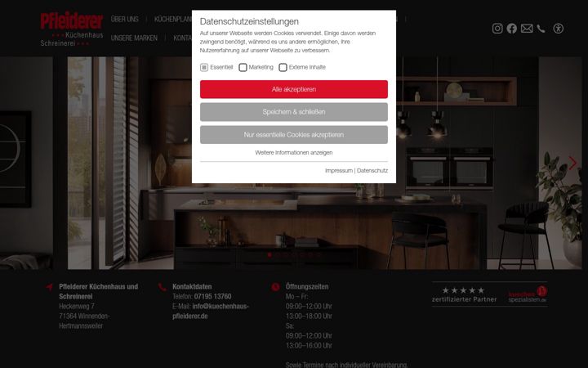Open the KONTAKT menu item
The image size is (588, 368).
[183, 38]
